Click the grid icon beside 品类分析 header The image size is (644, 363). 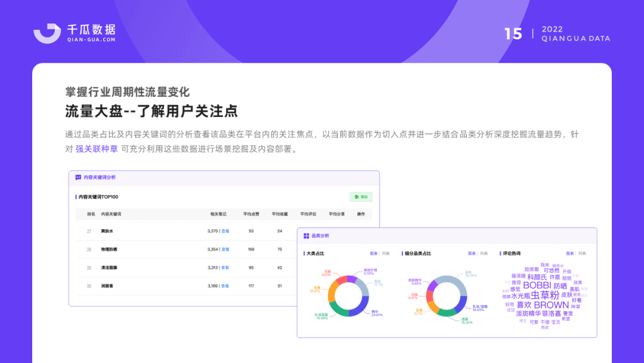pyautogui.click(x=305, y=235)
